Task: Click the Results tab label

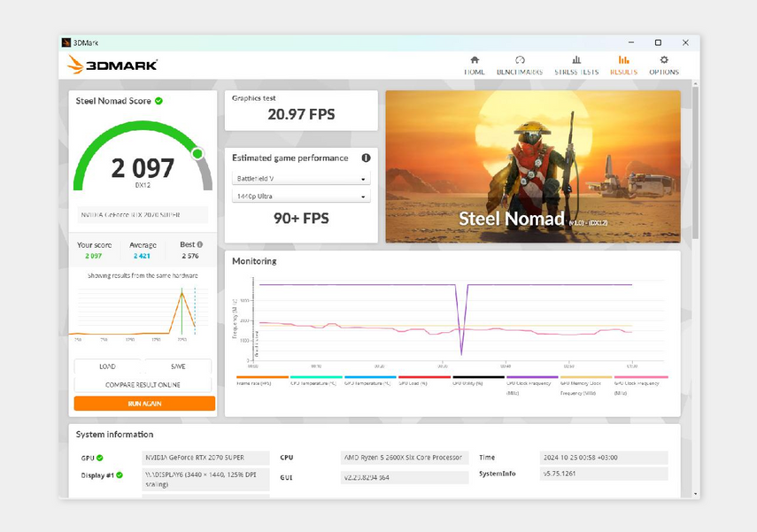Action: [x=624, y=72]
